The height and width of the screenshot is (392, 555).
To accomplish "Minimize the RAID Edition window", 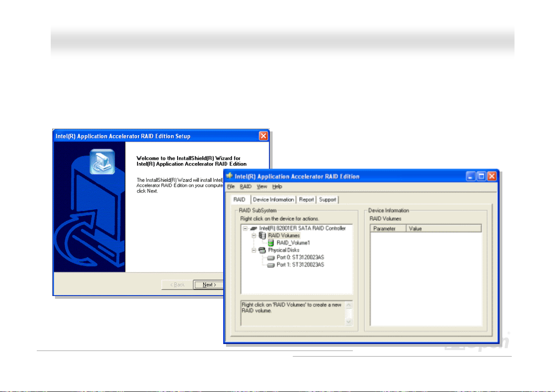I will point(470,176).
